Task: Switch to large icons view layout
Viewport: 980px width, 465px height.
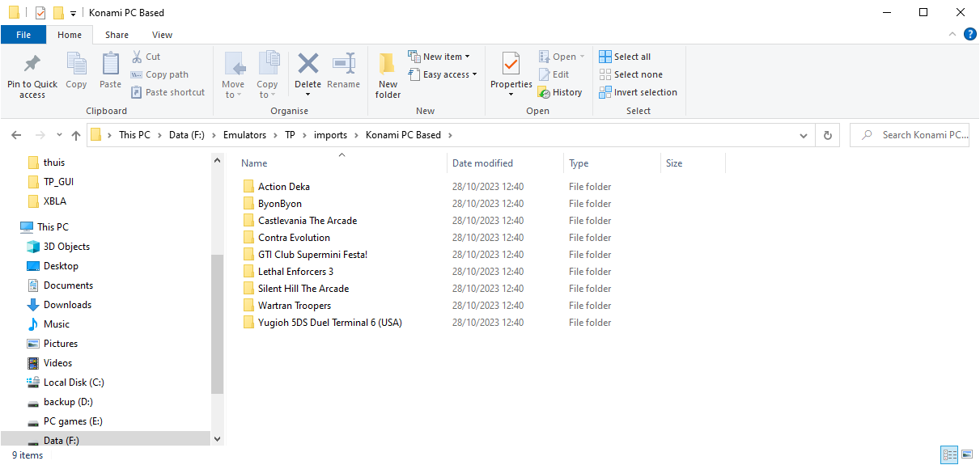Action: 967,455
